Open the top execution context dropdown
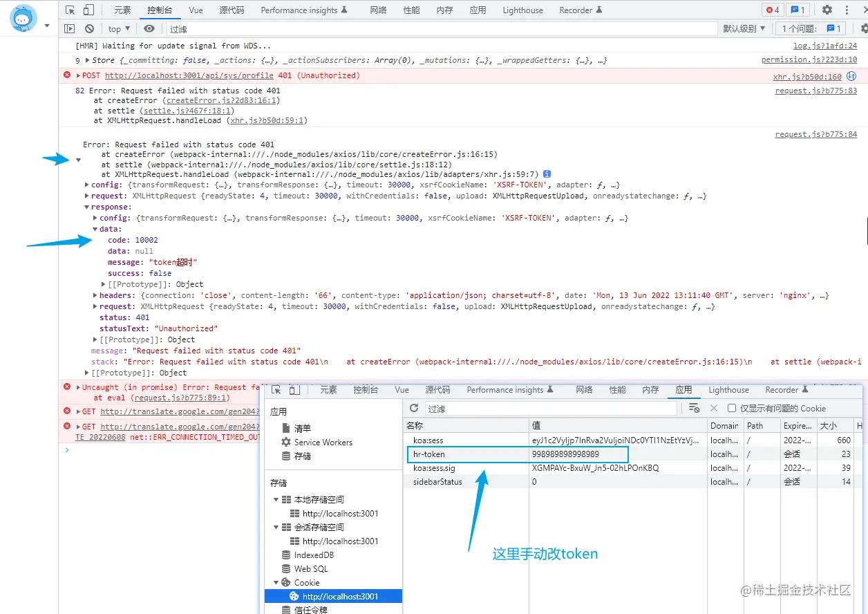Screen dimensions: 868x614 tap(119, 28)
